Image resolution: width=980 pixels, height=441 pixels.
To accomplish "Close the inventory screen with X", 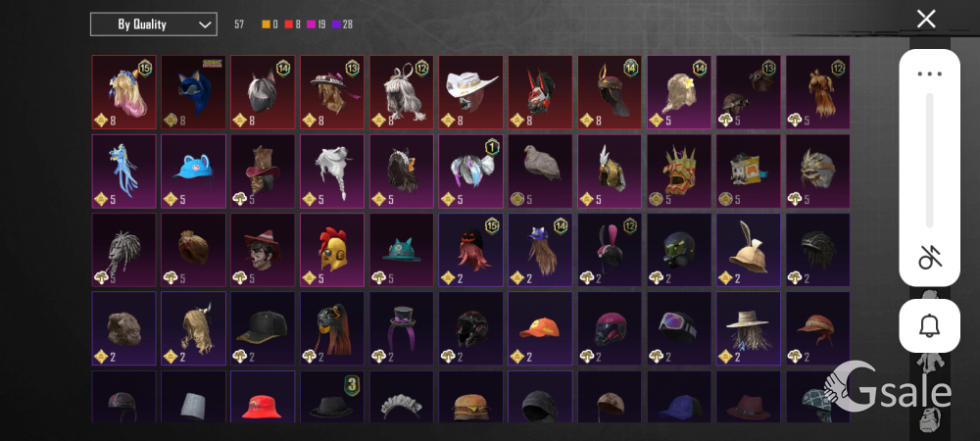I will click(926, 19).
